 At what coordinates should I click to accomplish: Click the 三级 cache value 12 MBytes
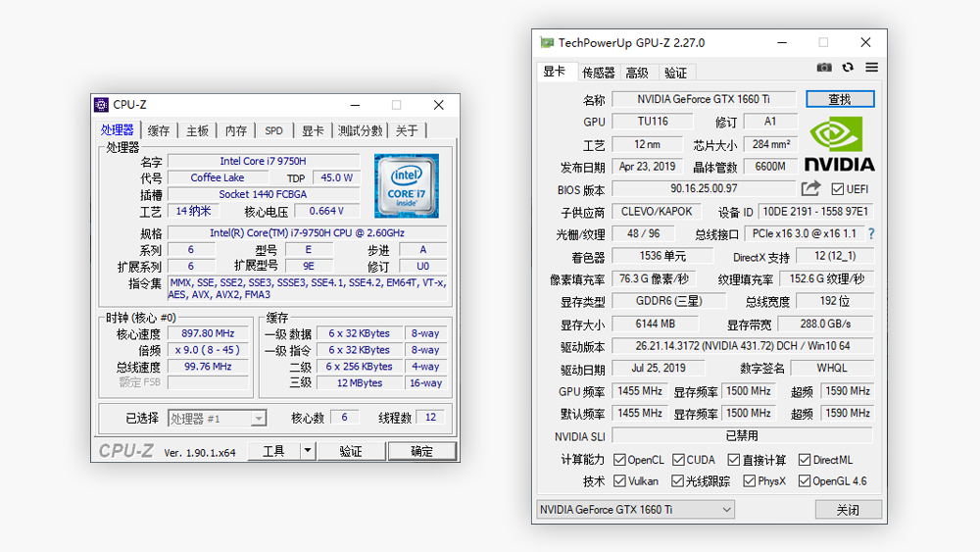click(360, 382)
